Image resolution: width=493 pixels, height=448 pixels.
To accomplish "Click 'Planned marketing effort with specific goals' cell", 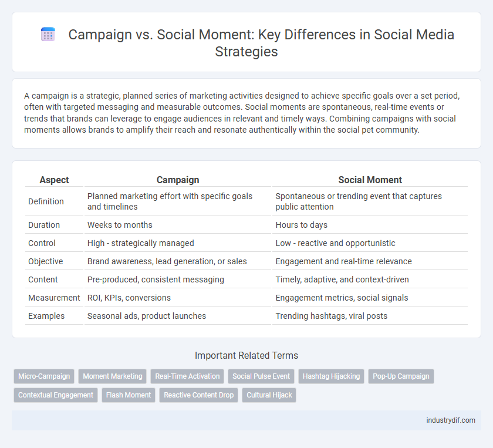I will tap(178, 201).
